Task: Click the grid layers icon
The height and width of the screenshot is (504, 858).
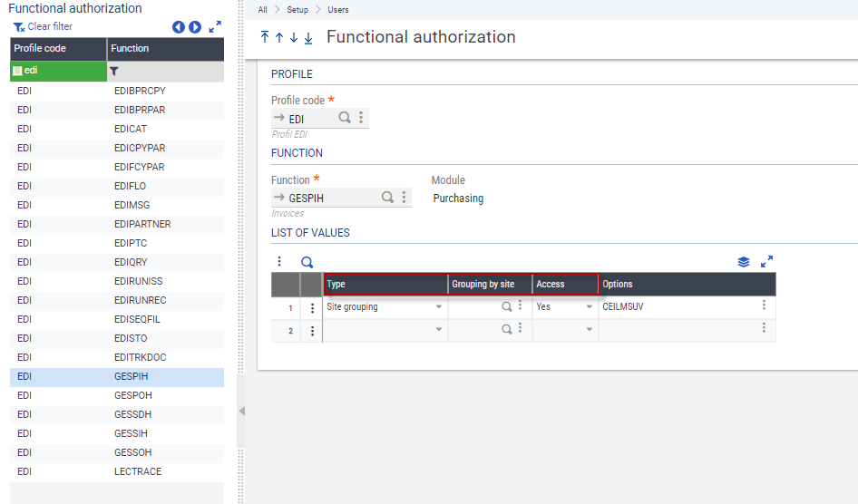Action: (x=744, y=262)
